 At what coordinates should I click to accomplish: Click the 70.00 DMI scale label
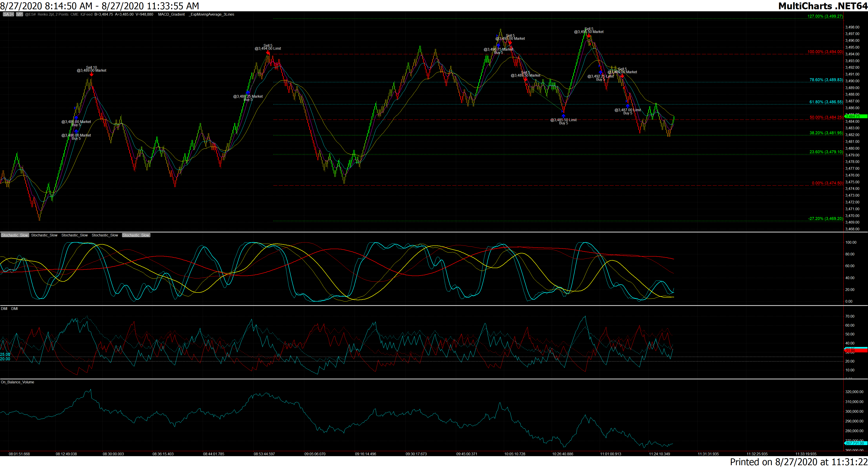tap(850, 316)
